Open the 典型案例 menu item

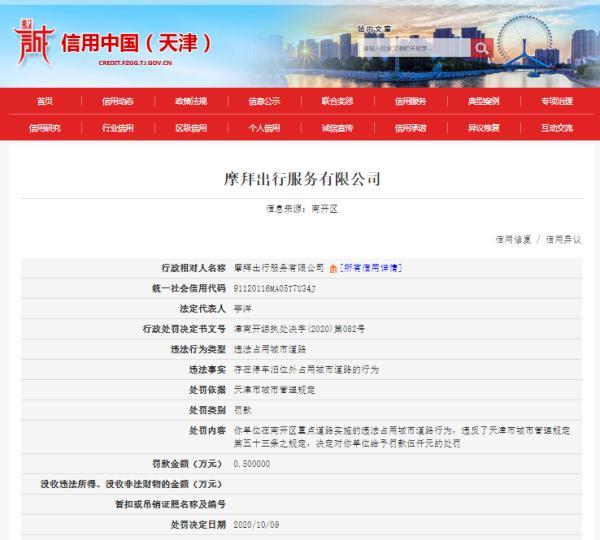click(483, 101)
